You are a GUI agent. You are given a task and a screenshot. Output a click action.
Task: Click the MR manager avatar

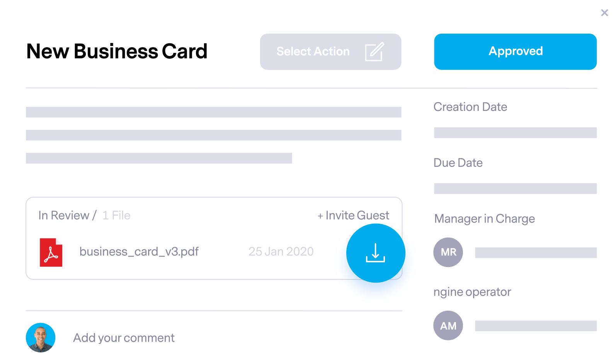[x=448, y=252]
